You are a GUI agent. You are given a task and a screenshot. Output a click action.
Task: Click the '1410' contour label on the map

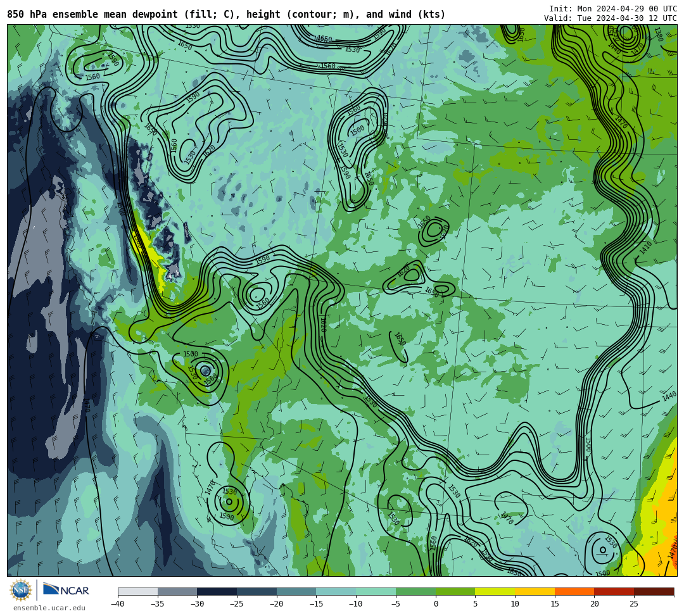click(x=645, y=248)
